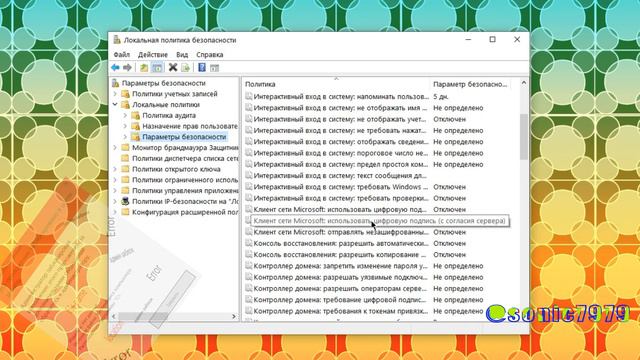Click the up-one-level folder toolbar icon

(x=144, y=67)
